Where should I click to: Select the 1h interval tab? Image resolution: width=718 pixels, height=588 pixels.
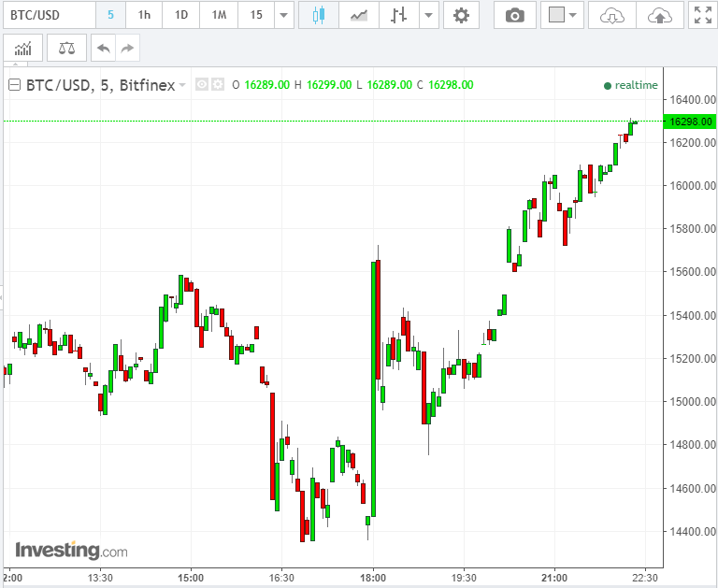point(144,15)
